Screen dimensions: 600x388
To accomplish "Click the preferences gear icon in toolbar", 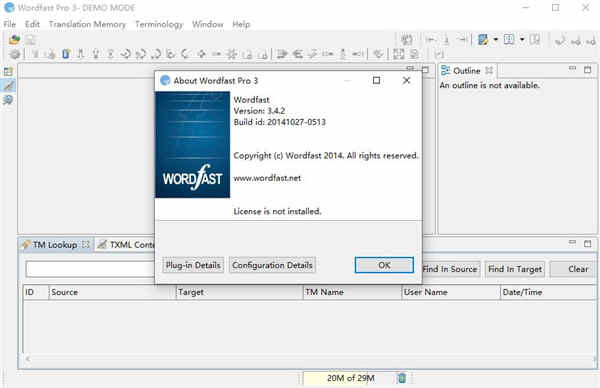I will point(15,54).
